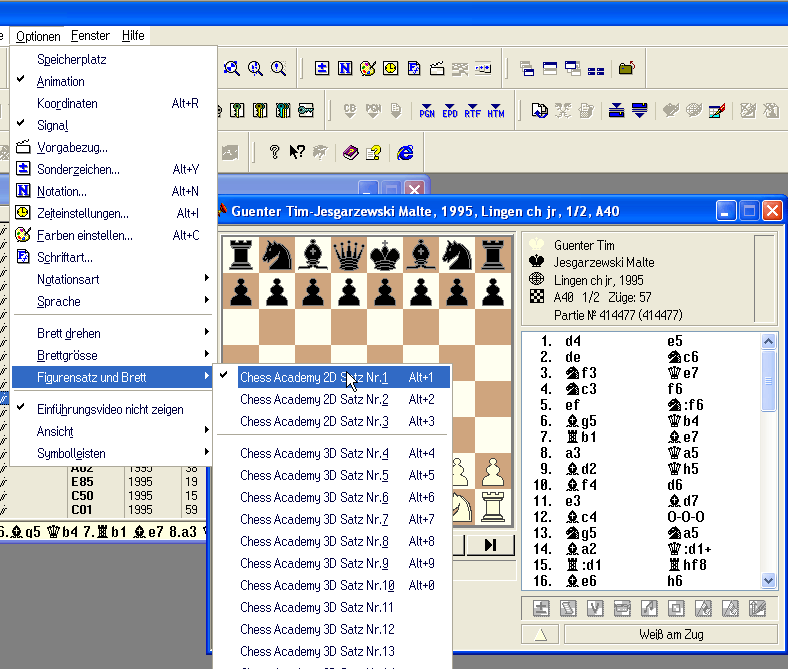This screenshot has height=669, width=788.
Task: Click the ± evaluation button under move list
Action: pos(541,608)
